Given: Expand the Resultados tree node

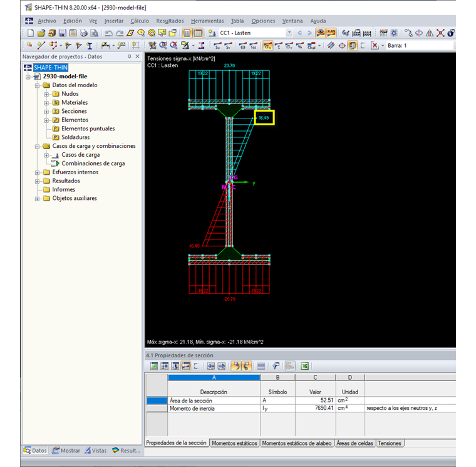Looking at the screenshot, I should click(x=38, y=181).
